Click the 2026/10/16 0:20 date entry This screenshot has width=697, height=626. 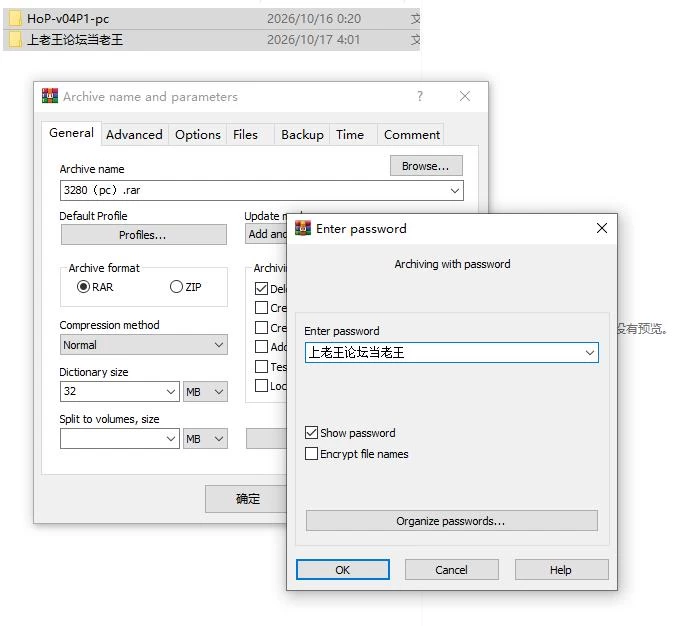click(314, 19)
